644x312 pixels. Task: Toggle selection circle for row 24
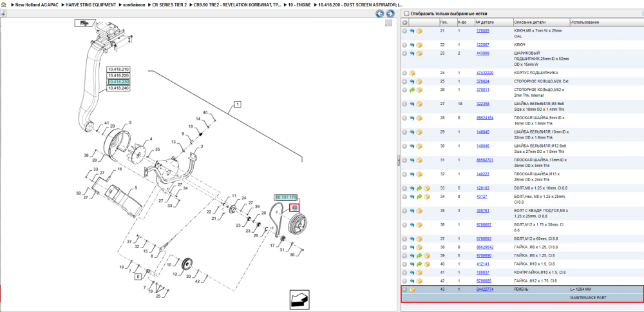point(405,73)
